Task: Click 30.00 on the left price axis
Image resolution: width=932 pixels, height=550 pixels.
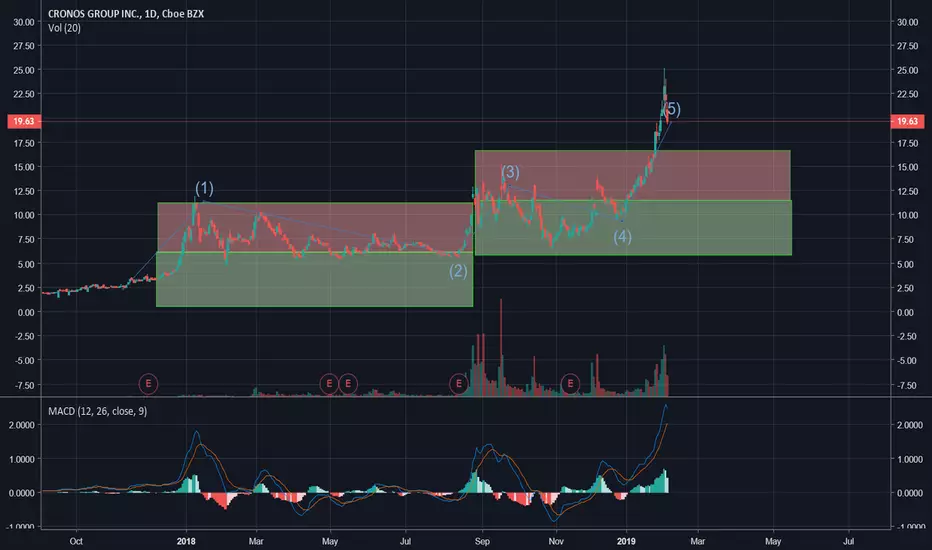Action: pos(24,22)
